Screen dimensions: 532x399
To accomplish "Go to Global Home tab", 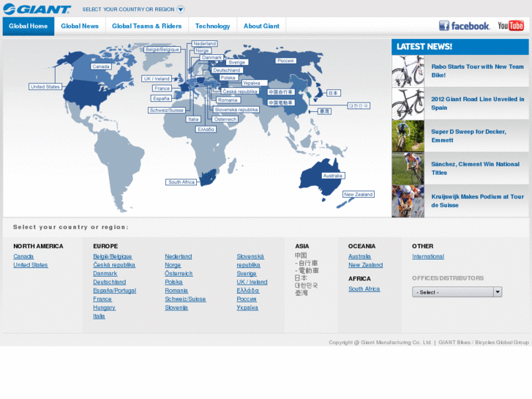I will point(29,26).
